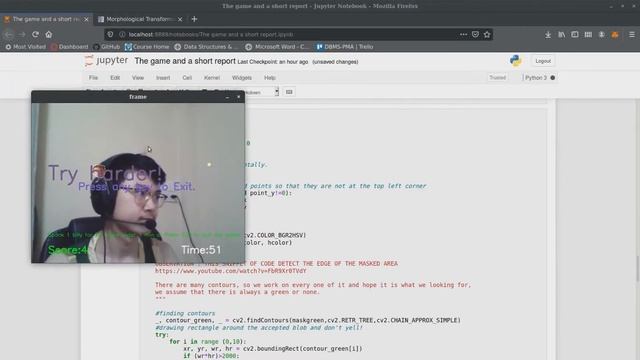The height and width of the screenshot is (360, 640).
Task: Click the browser forward arrow
Action: click(22, 35)
